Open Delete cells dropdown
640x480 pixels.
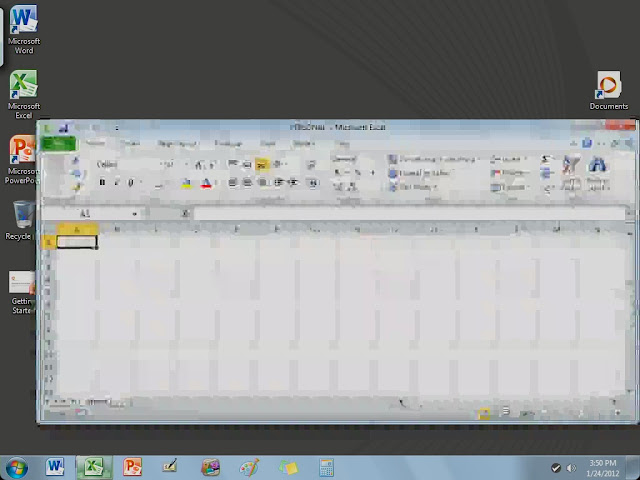tap(509, 173)
